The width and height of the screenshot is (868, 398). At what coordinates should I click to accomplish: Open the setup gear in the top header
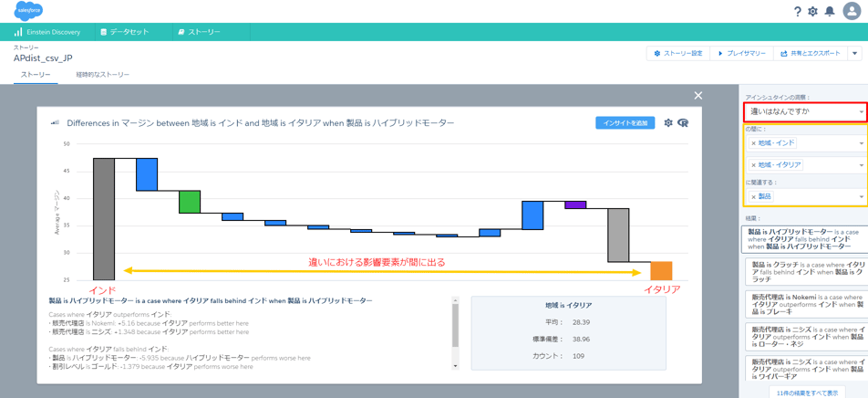point(812,12)
